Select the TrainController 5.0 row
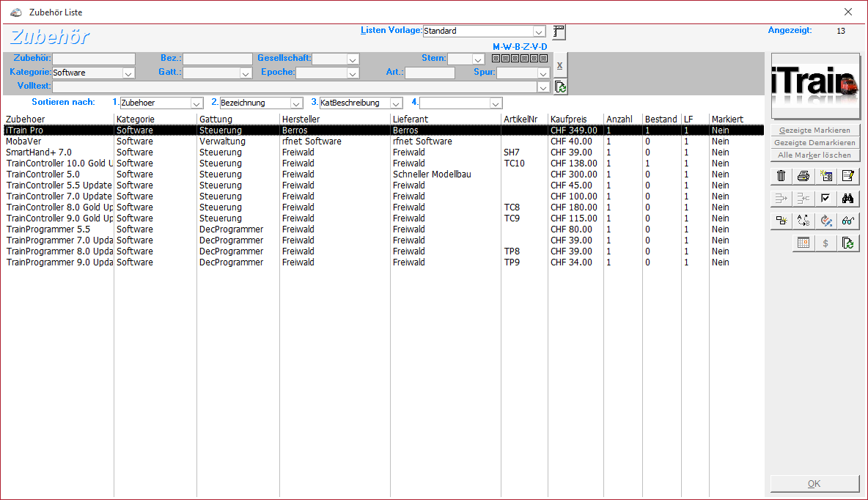Image resolution: width=868 pixels, height=500 pixels. (383, 174)
